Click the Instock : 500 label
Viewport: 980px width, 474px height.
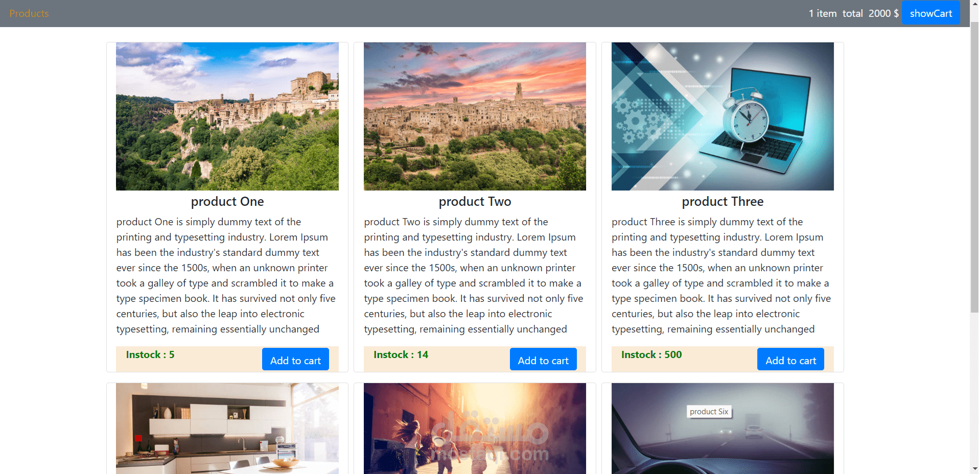click(x=651, y=354)
